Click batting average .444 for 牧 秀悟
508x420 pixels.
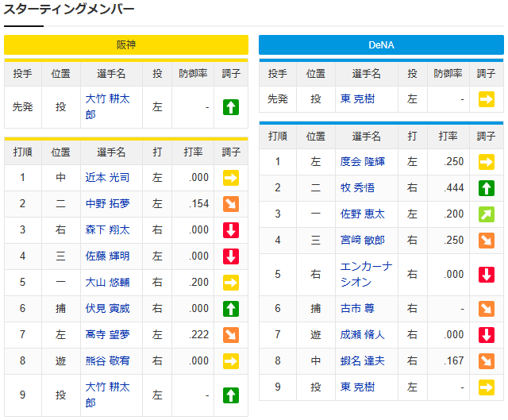[454, 188]
